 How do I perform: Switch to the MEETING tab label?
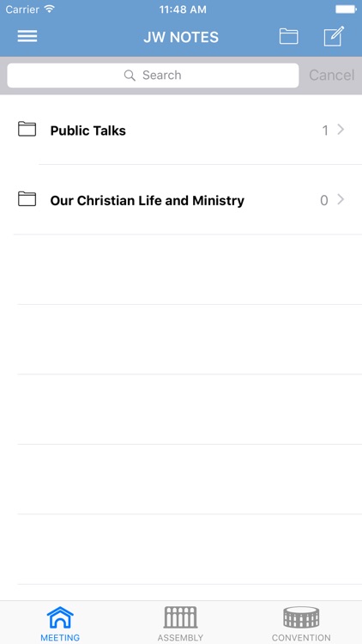coord(60,638)
